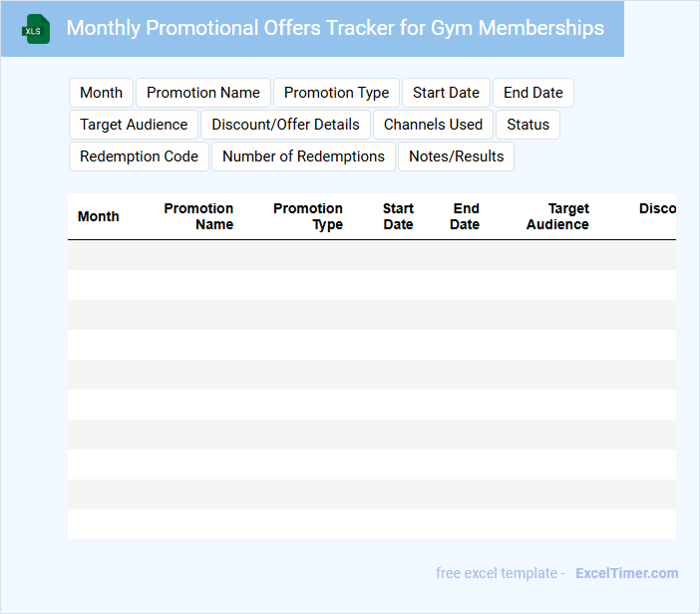The width and height of the screenshot is (700, 614).
Task: Click the Redemption Code tag
Action: tap(139, 156)
